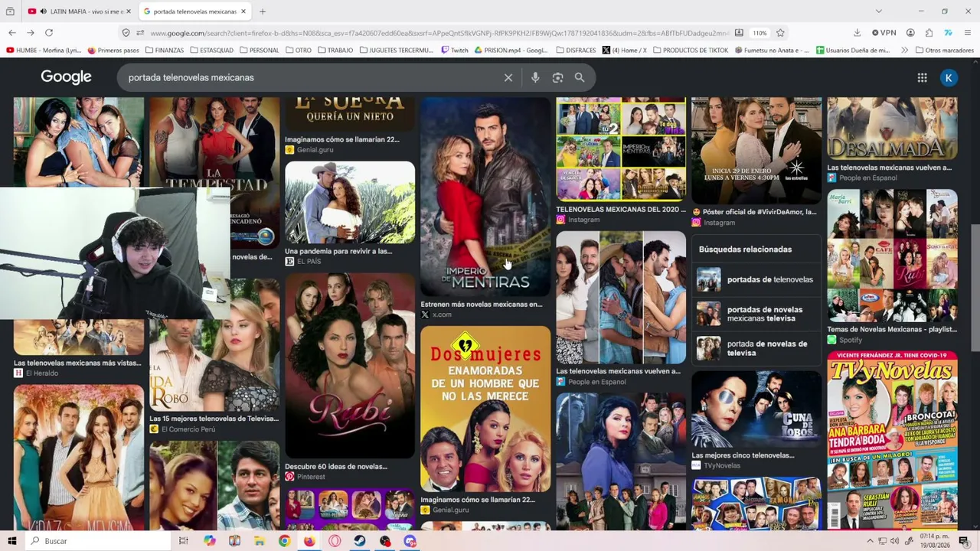Open the PERSONAL bookmarks folder
Screen dimensions: 980x551
[x=260, y=51]
